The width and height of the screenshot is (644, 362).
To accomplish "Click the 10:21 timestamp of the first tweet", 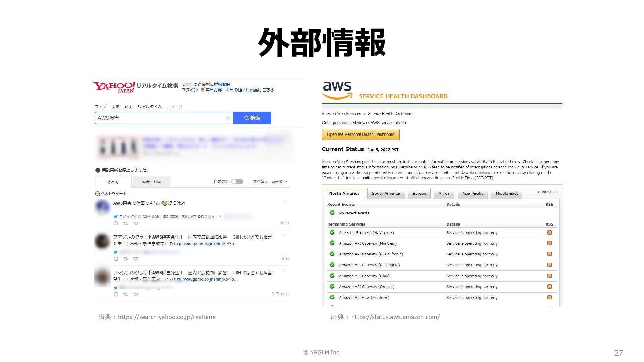I will (285, 223).
